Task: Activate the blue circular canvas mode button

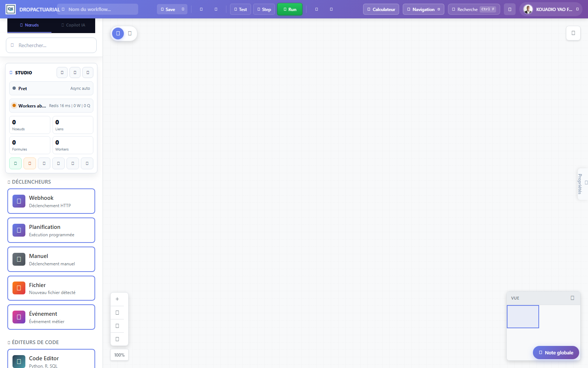Action: coord(118,33)
